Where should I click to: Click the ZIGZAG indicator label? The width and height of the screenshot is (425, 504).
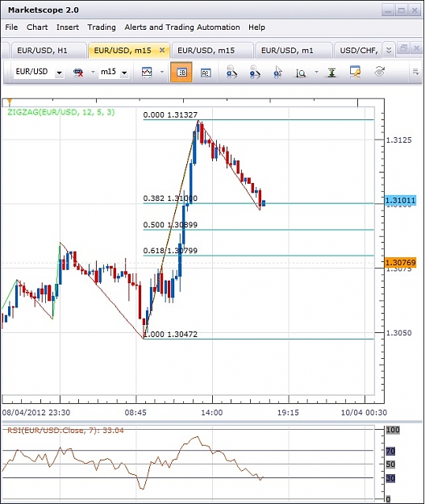tap(60, 112)
